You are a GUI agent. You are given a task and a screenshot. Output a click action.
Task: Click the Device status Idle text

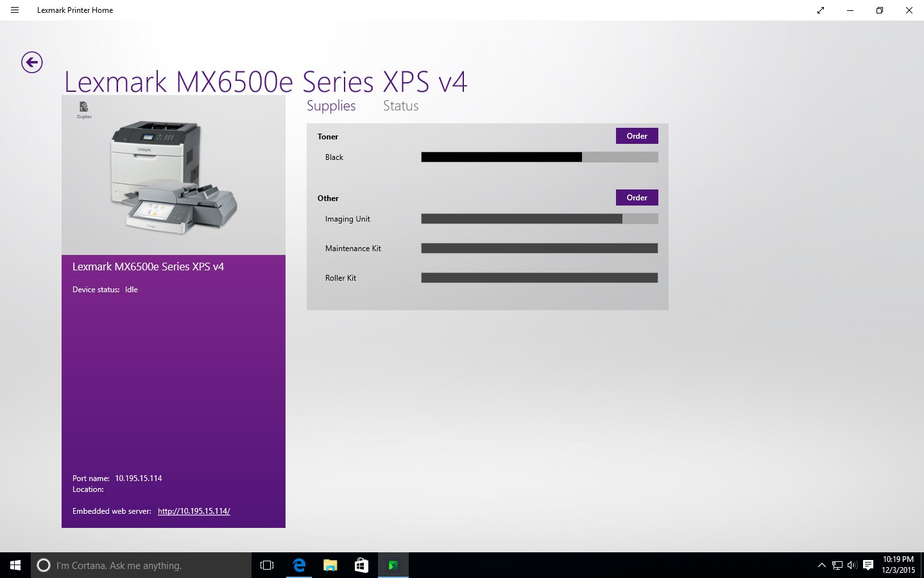pyautogui.click(x=105, y=290)
